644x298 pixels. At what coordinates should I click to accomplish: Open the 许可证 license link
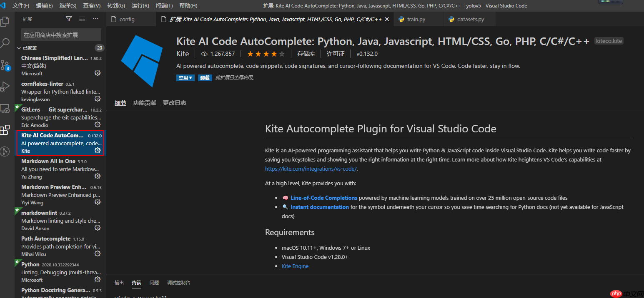(x=336, y=54)
